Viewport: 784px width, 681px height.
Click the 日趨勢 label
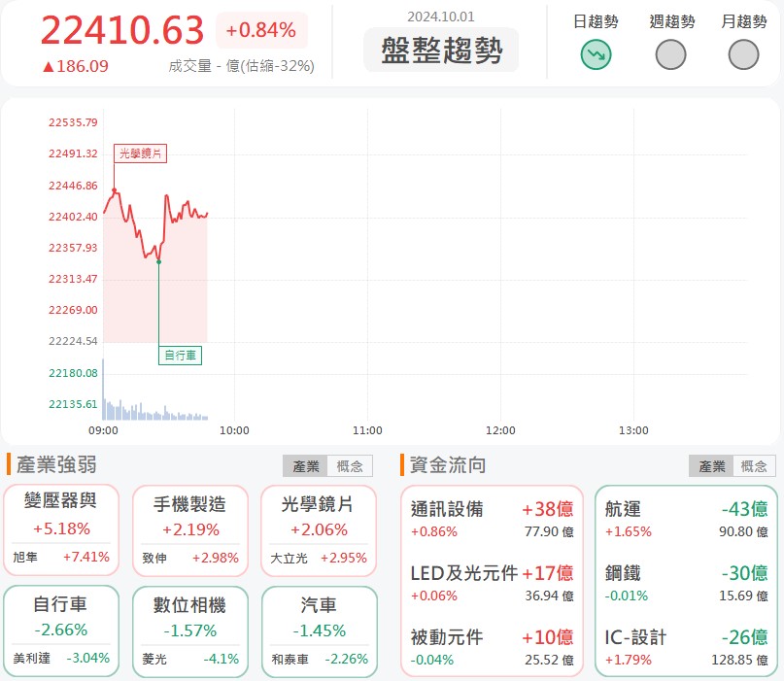click(x=596, y=21)
